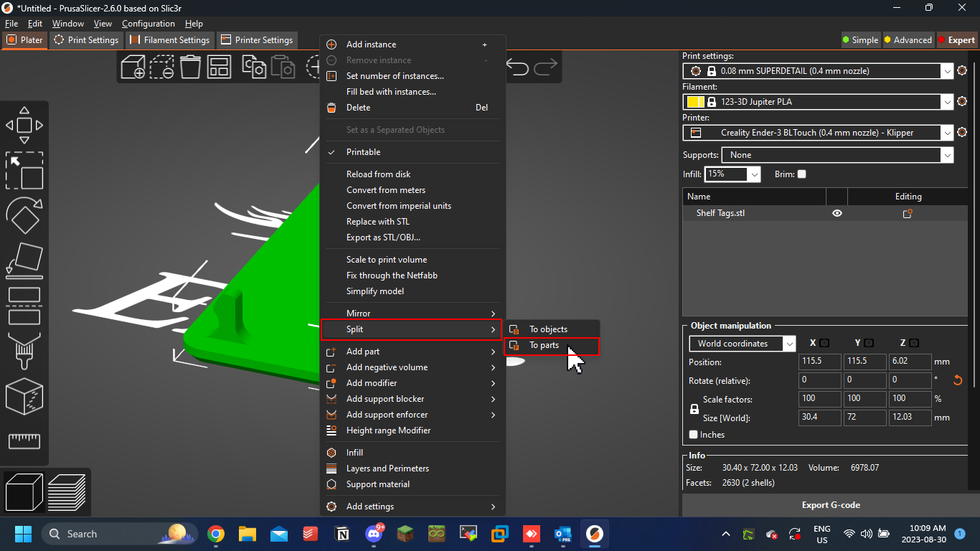Select the Move tool in left toolbar
Image resolution: width=980 pixels, height=551 pixels.
tap(24, 126)
